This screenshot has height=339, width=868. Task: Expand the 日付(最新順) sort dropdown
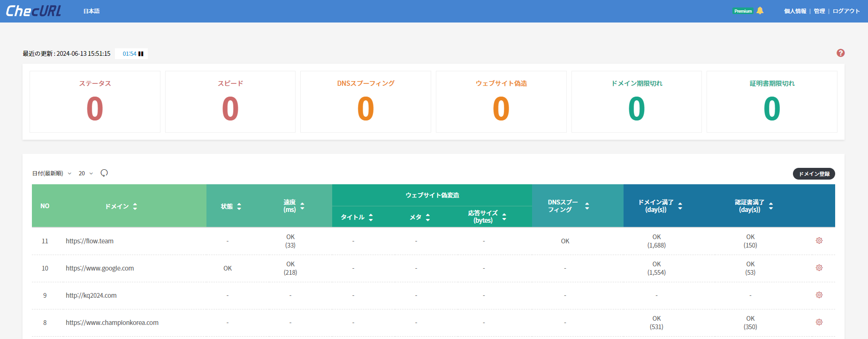tap(52, 173)
